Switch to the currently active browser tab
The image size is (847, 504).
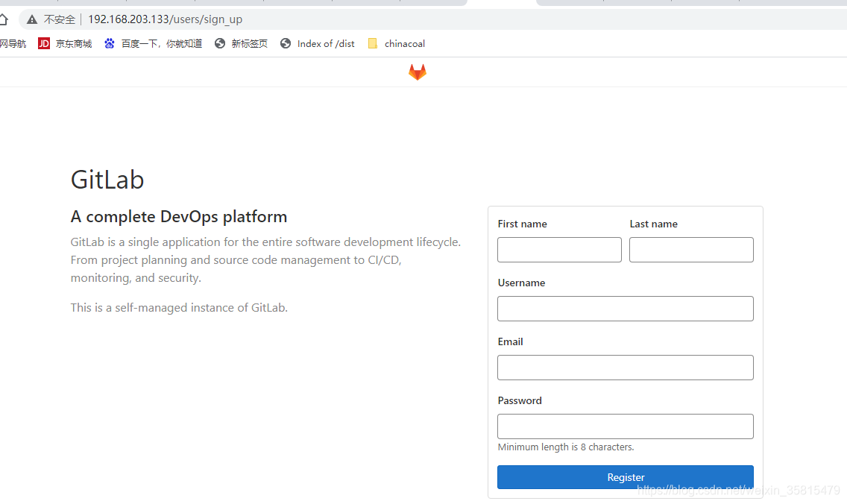click(x=501, y=4)
